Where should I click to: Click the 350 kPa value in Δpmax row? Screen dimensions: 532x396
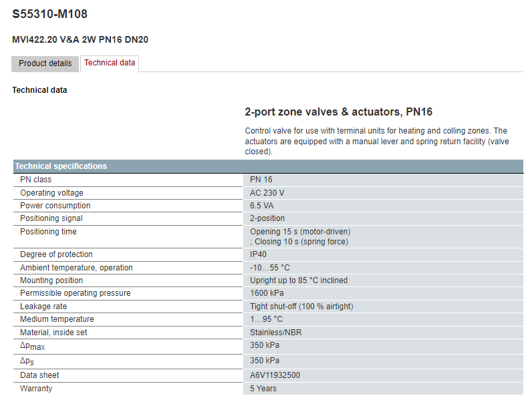click(x=265, y=345)
